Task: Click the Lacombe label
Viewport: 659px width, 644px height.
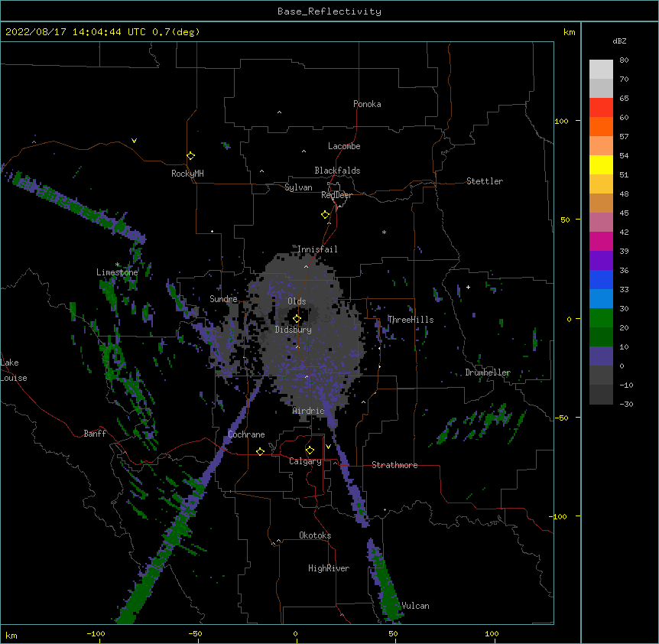Action: (344, 146)
